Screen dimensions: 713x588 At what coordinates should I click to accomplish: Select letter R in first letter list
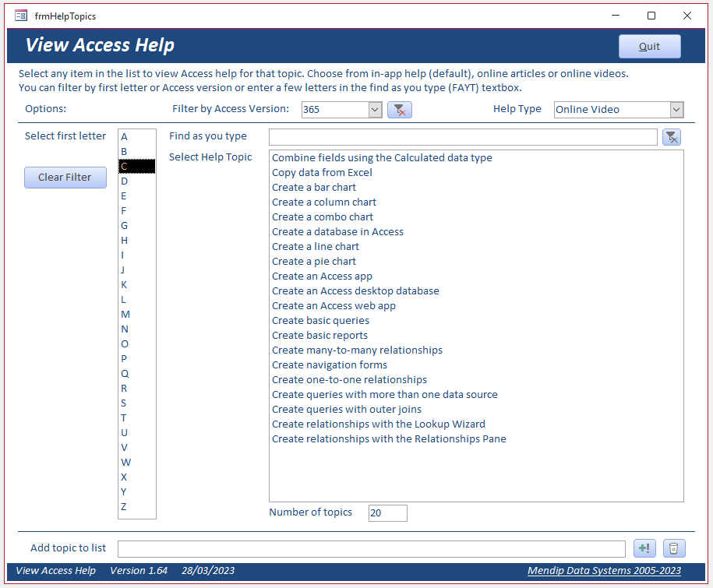137,389
